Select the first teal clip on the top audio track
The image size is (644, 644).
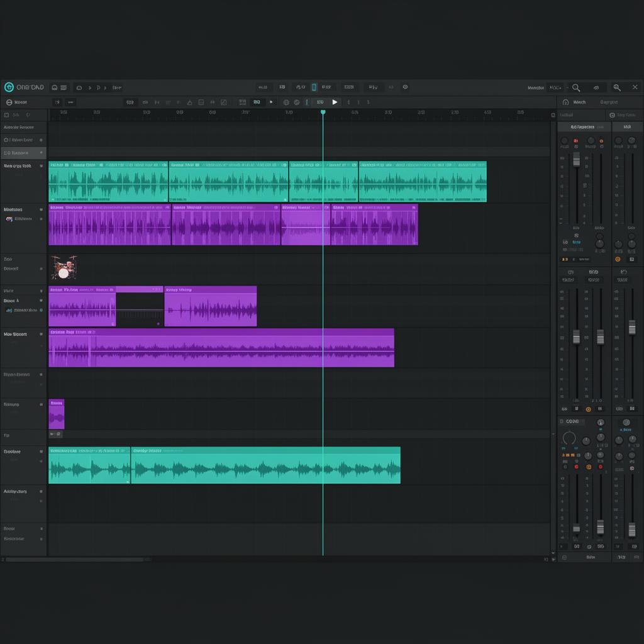[x=108, y=182]
